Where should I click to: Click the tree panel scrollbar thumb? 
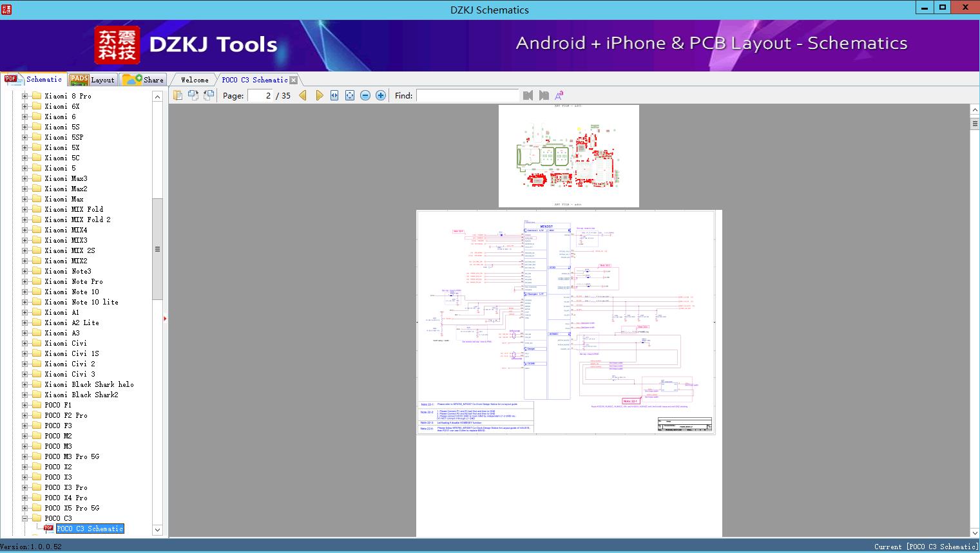[157, 249]
